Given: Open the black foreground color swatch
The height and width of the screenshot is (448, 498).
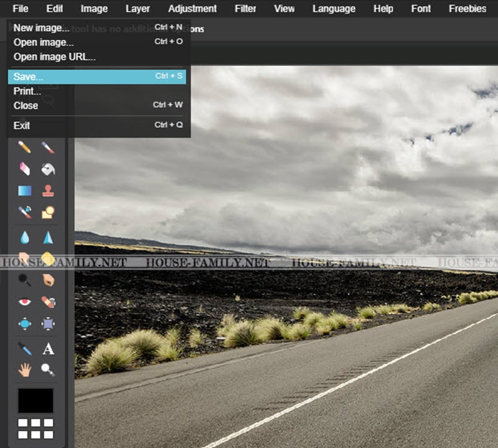Looking at the screenshot, I should tap(35, 400).
